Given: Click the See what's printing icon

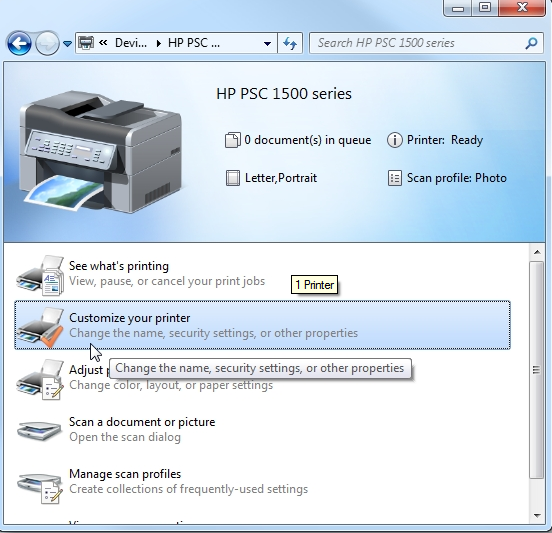Looking at the screenshot, I should point(40,275).
